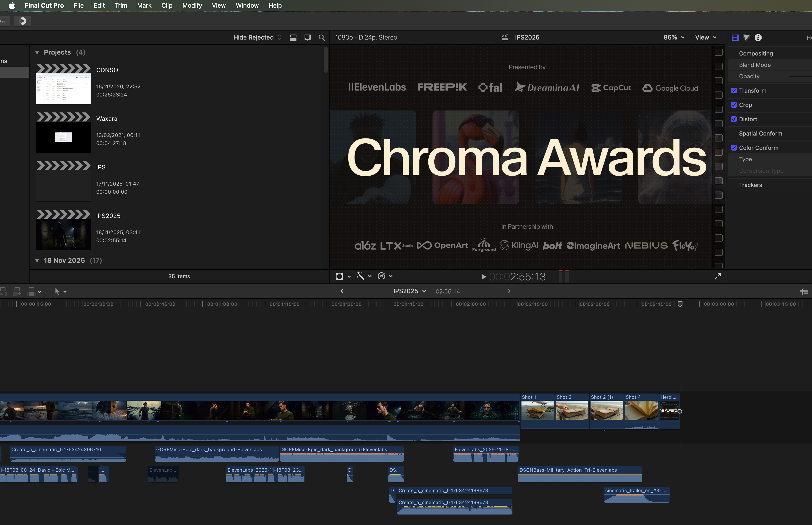Uncheck the Transform checkbox
812x525 pixels.
coord(734,91)
